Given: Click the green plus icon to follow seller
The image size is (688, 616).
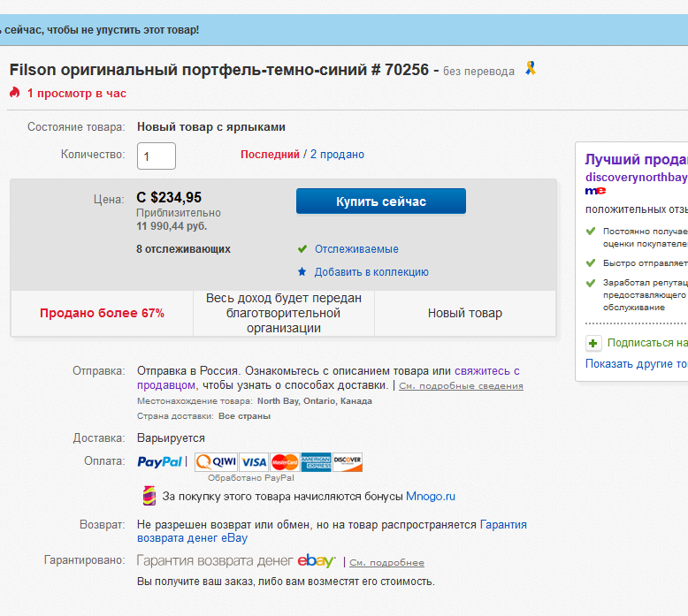Looking at the screenshot, I should click(x=592, y=343).
